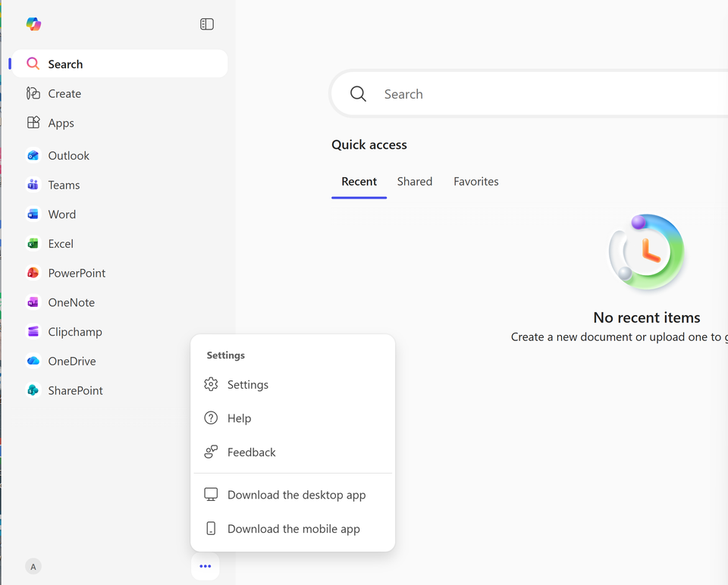Select Help from the popup menu
The width and height of the screenshot is (728, 585).
239,418
